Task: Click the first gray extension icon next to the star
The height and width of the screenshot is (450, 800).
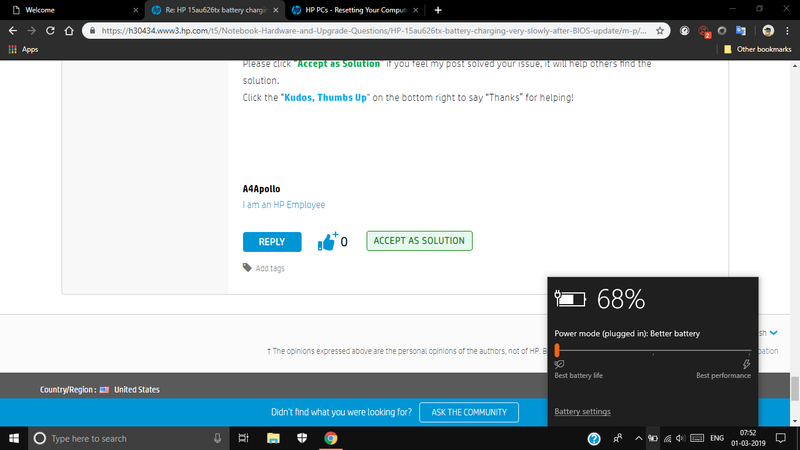Action: 685,31
